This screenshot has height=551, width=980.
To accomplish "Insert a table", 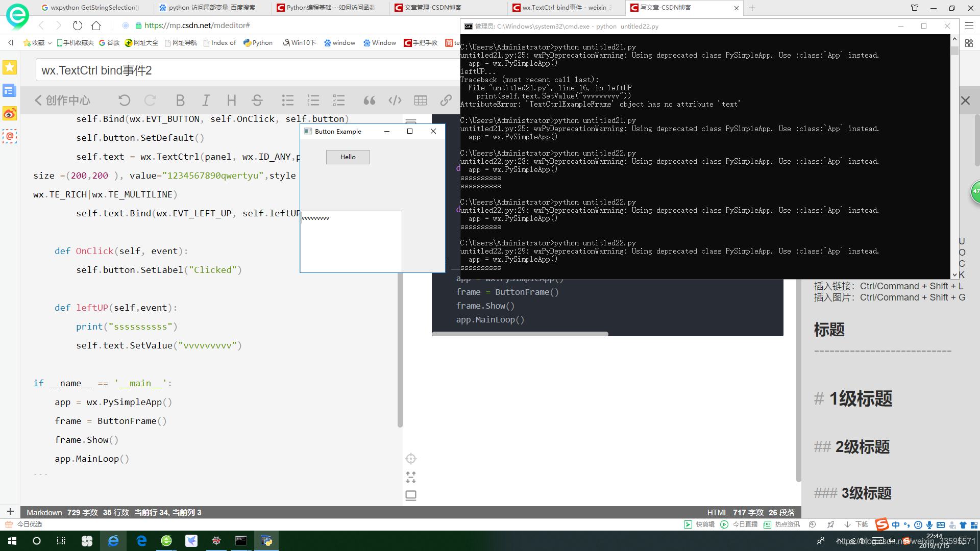I will tap(421, 101).
